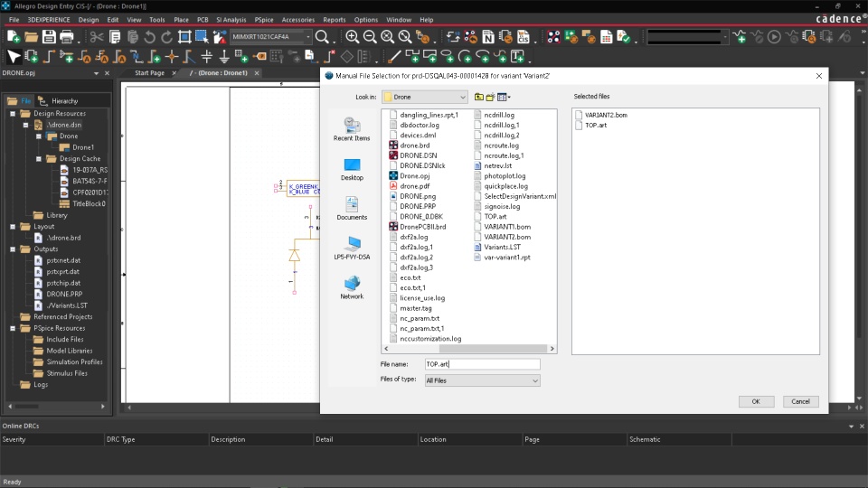The image size is (868, 488).
Task: Go to Recent Items in dialog sidebar
Action: tap(352, 129)
